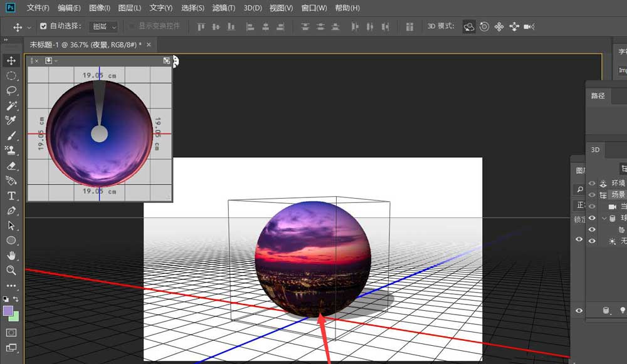The image size is (627, 364).
Task: Align top edges in options bar
Action: click(x=201, y=27)
